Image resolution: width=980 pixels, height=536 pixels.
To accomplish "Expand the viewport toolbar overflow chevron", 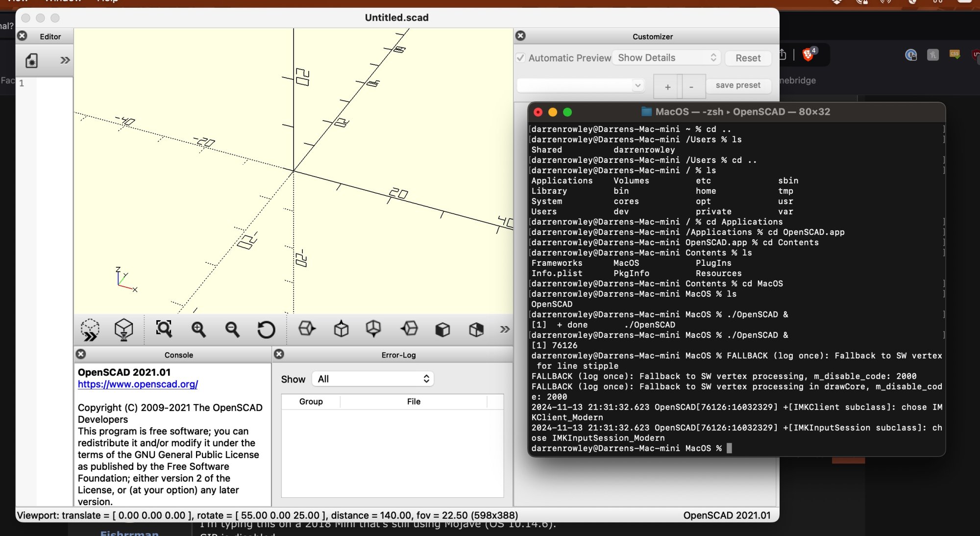I will [505, 329].
